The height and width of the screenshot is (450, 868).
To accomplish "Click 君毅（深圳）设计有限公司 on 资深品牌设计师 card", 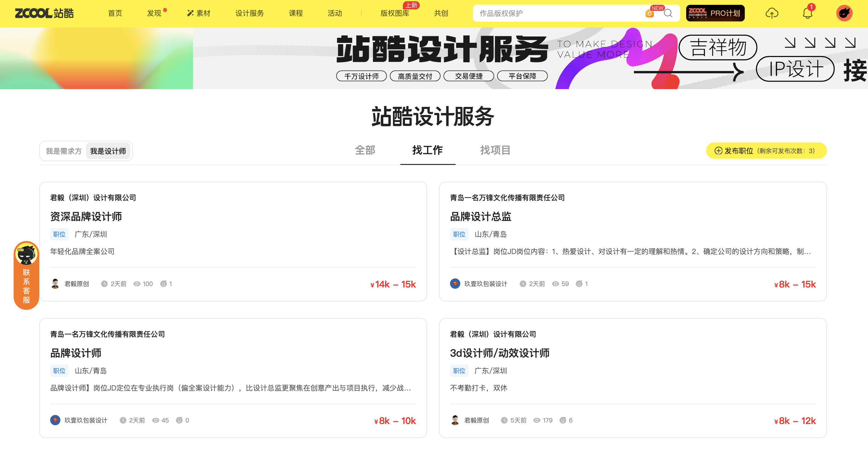I will coord(93,198).
